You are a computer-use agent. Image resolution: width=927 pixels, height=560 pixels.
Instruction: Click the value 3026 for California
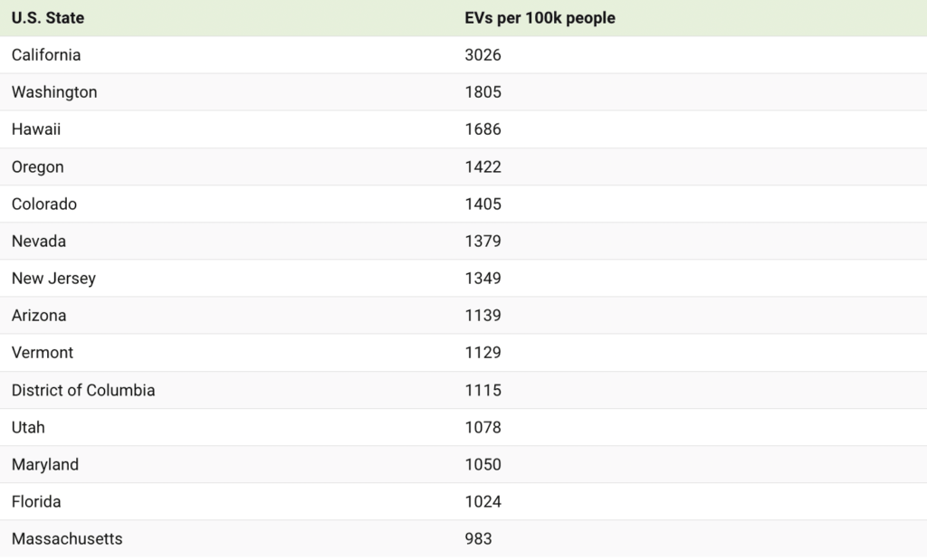tap(483, 55)
